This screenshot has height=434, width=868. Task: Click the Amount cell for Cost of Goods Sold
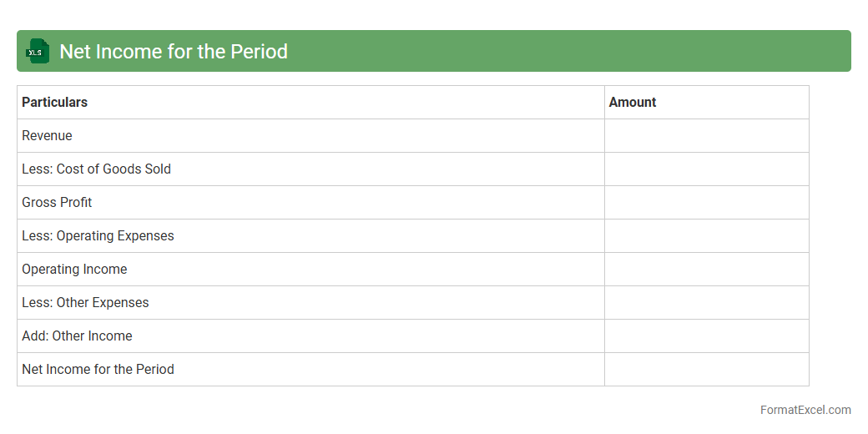(706, 169)
